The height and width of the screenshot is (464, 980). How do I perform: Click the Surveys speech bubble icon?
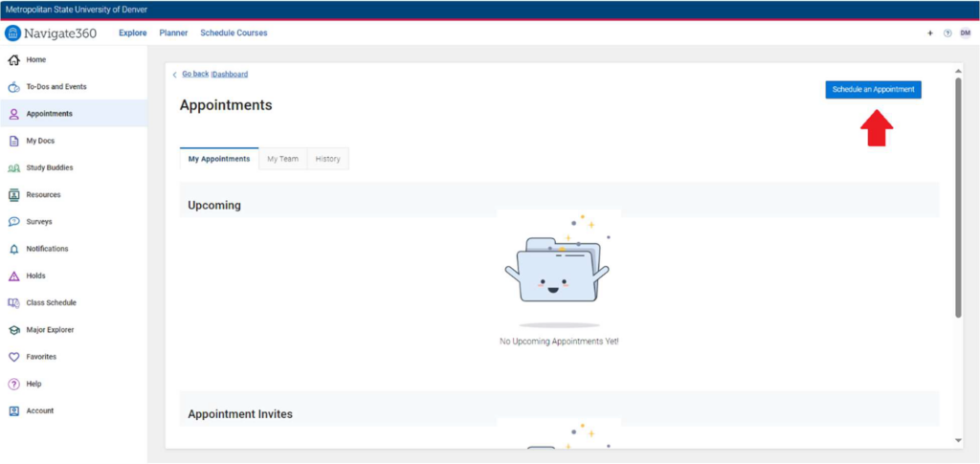[x=13, y=222]
